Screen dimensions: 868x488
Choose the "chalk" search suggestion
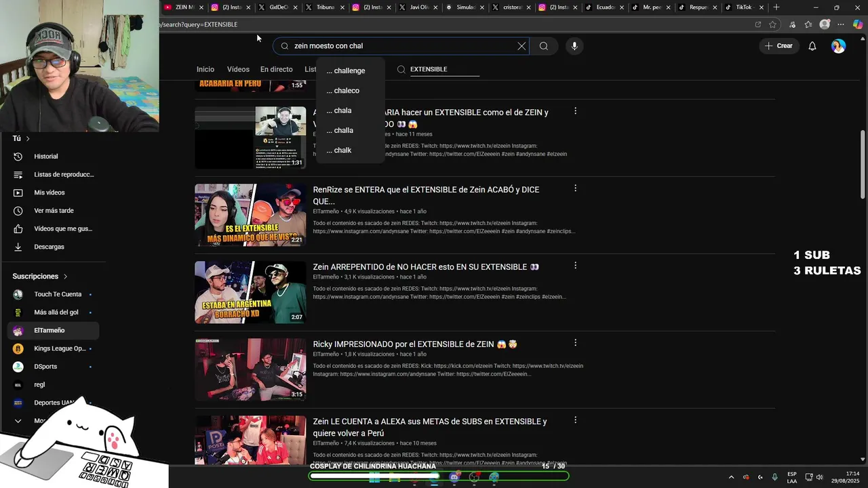tap(350, 150)
